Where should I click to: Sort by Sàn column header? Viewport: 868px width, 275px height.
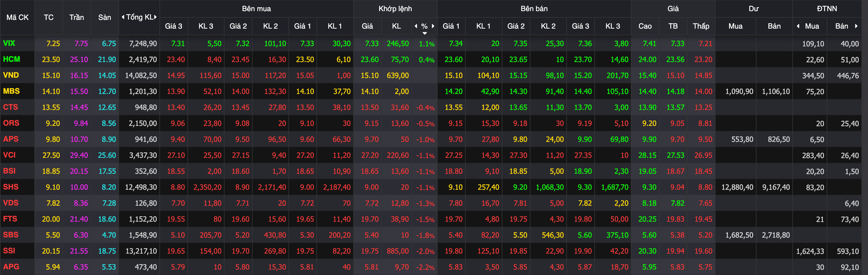105,17
